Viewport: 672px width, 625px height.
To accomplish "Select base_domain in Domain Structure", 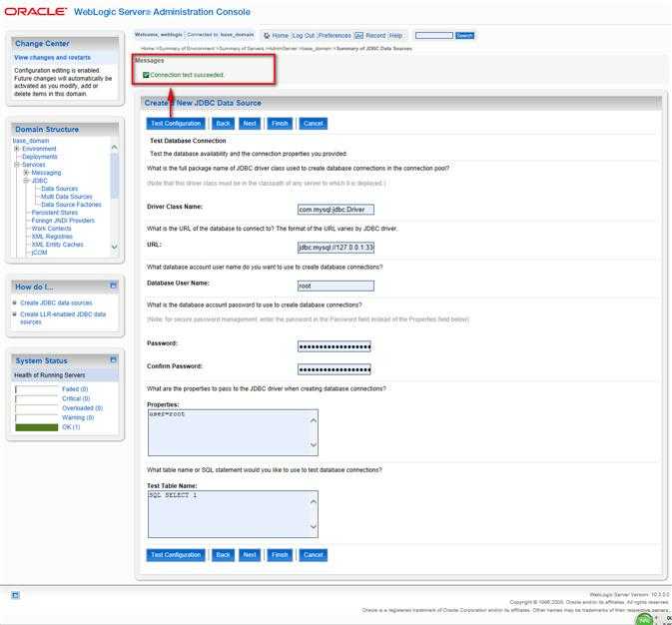I will pyautogui.click(x=31, y=141).
